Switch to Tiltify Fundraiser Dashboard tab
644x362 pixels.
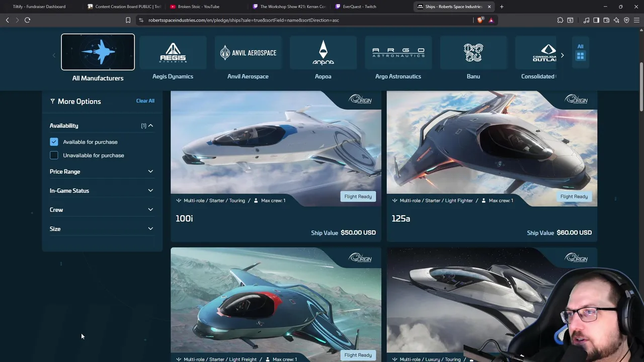click(39, 7)
